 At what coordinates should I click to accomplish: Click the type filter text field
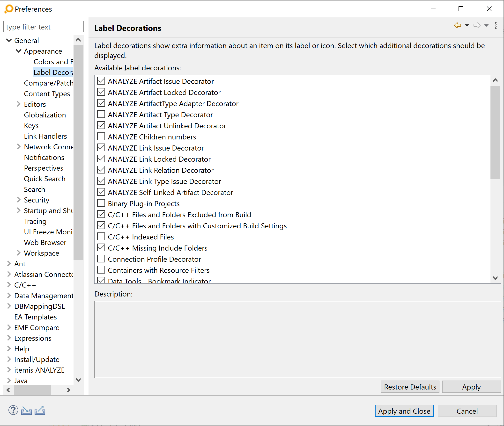coord(44,27)
